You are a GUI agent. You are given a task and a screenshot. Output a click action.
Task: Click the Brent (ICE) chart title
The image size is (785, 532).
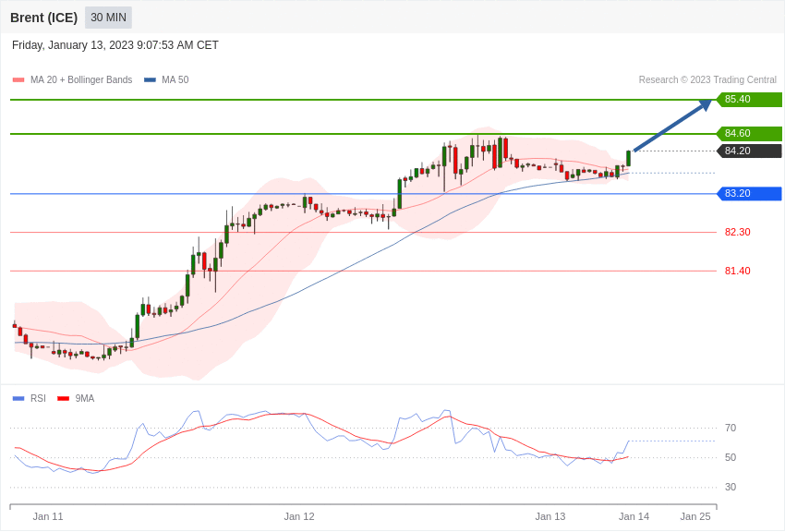pos(43,18)
